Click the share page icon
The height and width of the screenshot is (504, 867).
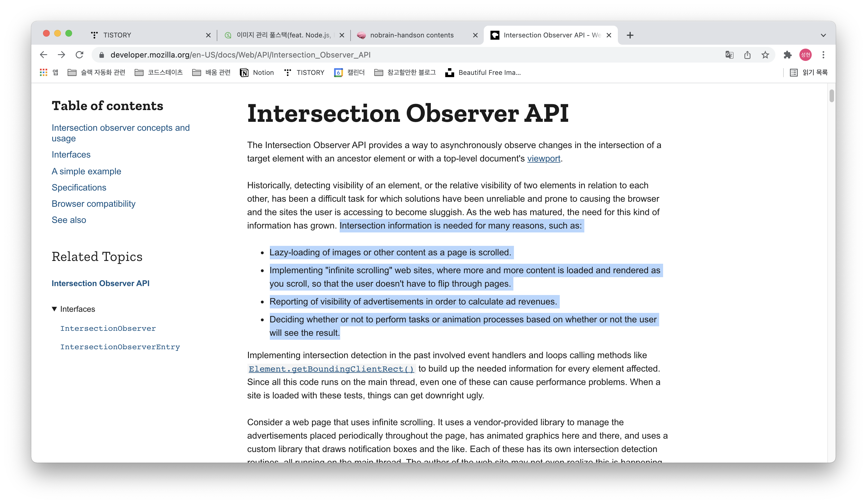coord(747,55)
